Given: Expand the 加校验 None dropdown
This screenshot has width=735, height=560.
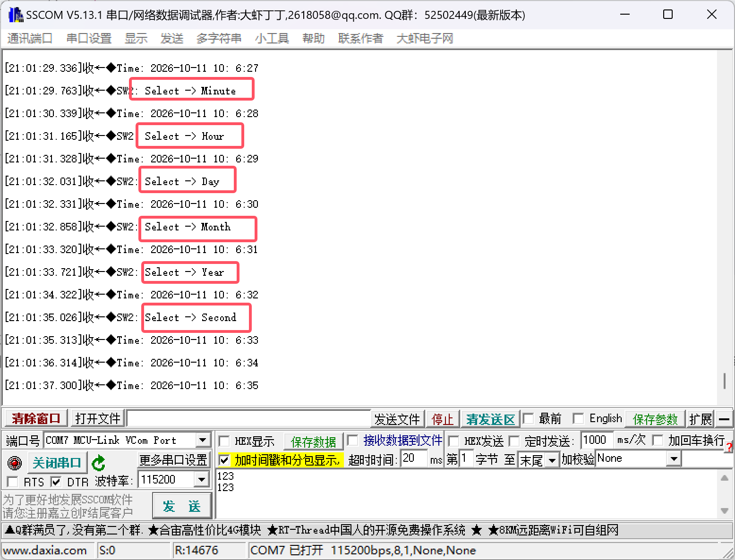Looking at the screenshot, I should coord(674,458).
